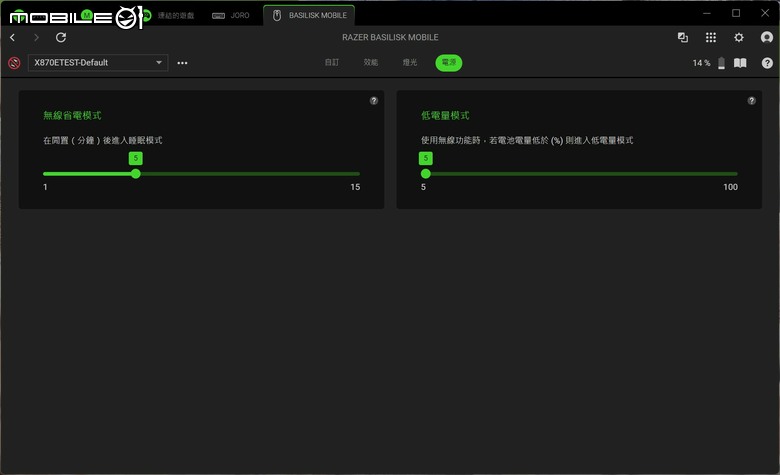
Task: Open the 效能 performance section
Action: point(371,62)
